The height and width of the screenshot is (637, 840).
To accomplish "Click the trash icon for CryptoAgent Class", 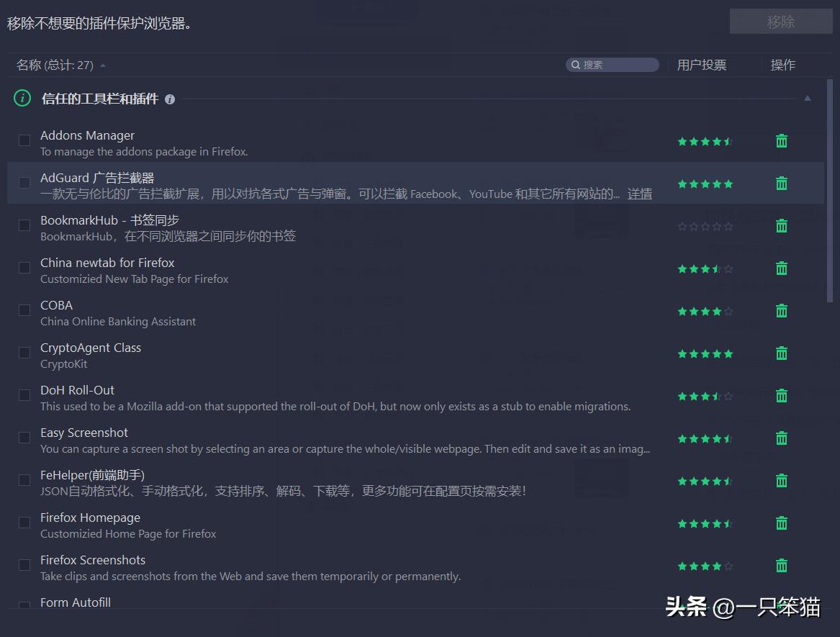I will point(782,353).
